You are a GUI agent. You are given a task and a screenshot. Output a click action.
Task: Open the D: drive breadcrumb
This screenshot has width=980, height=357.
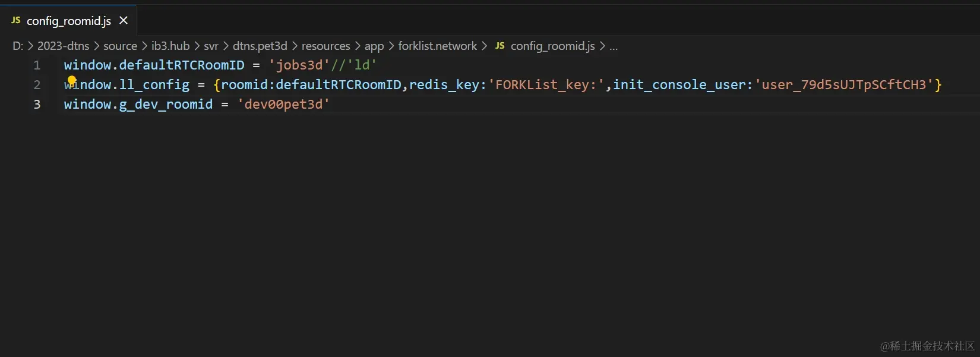point(17,46)
